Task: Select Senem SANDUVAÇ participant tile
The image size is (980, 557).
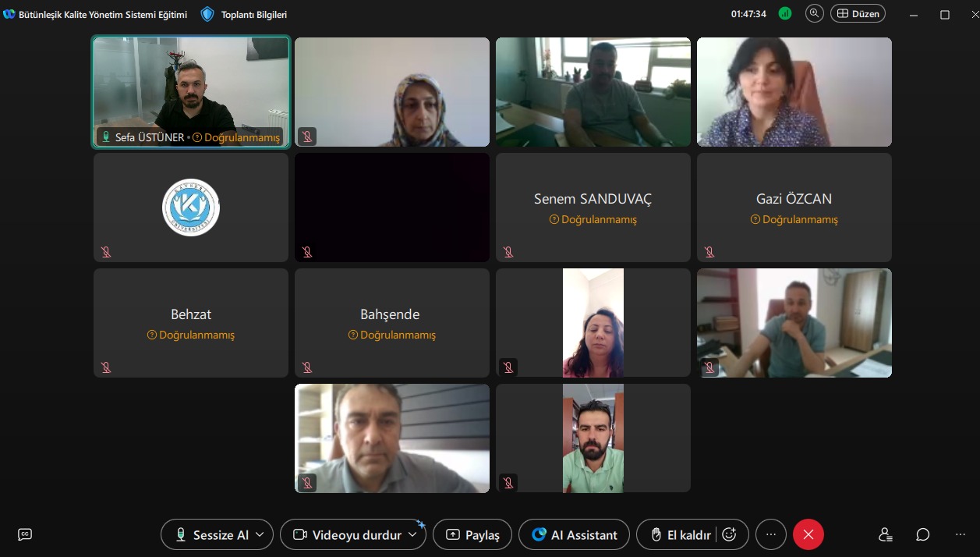Action: pyautogui.click(x=593, y=208)
